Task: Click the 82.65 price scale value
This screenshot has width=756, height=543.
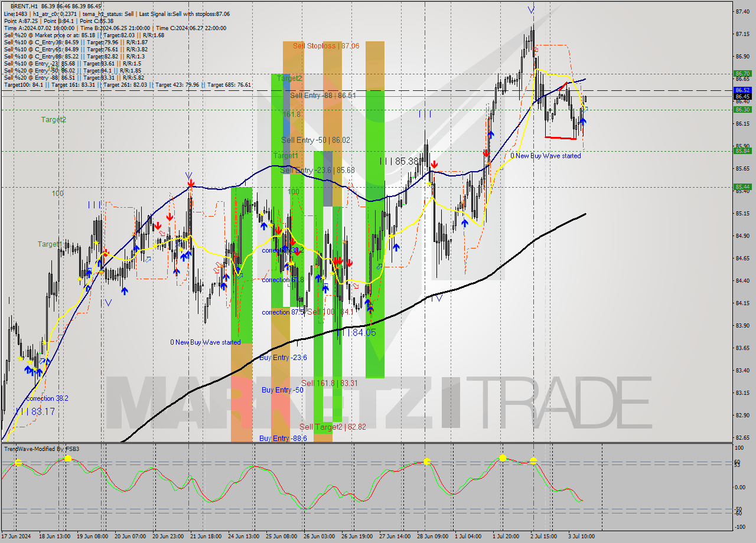Action: click(742, 437)
